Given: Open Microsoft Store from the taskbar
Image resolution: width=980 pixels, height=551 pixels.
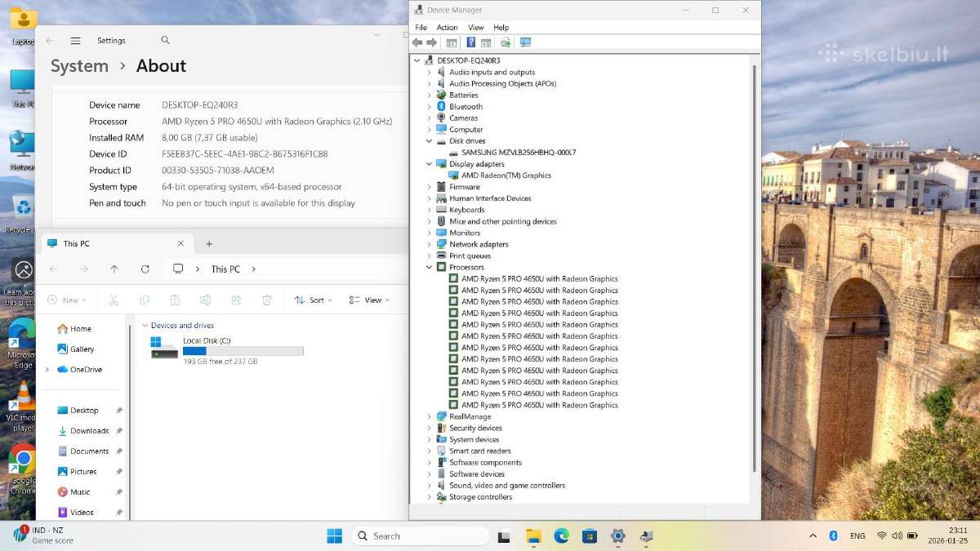Looking at the screenshot, I should (x=590, y=535).
